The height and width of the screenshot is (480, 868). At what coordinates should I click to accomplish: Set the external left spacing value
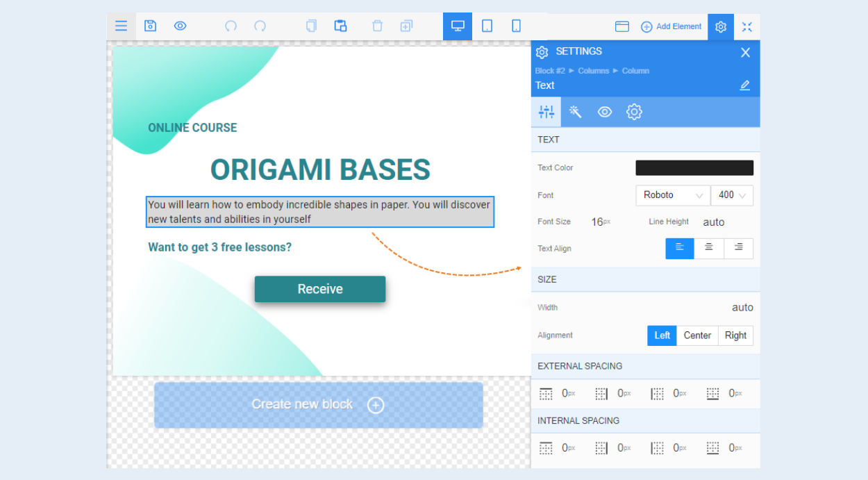point(679,393)
